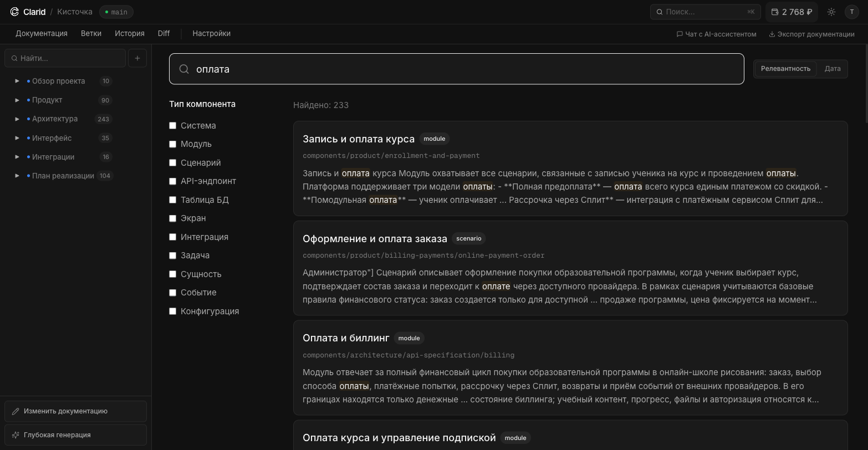Toggle the theme via the sun icon

(x=831, y=11)
